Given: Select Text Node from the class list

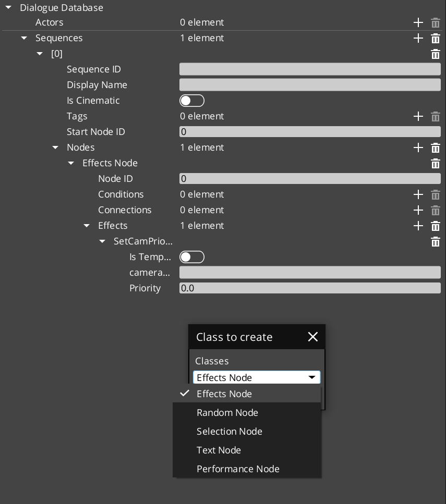Looking at the screenshot, I should point(218,450).
